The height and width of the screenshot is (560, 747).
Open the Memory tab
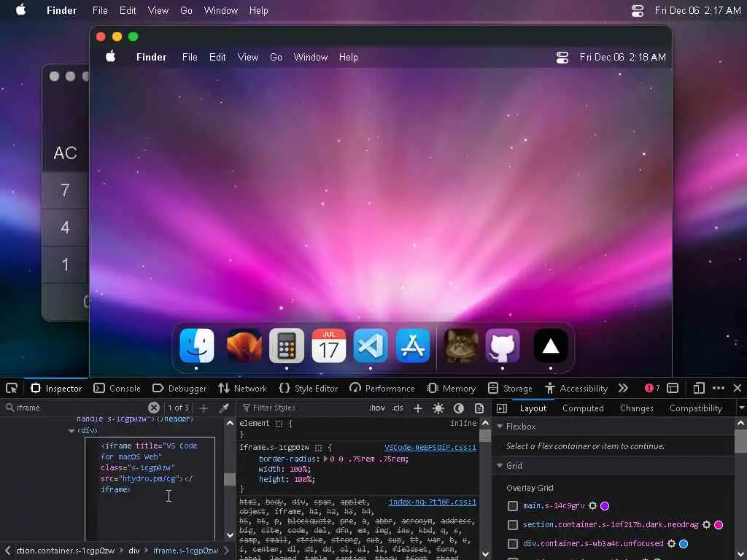coord(451,389)
